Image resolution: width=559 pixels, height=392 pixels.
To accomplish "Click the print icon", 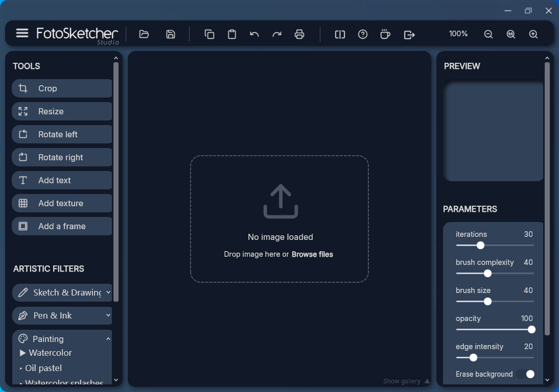I will (x=299, y=34).
